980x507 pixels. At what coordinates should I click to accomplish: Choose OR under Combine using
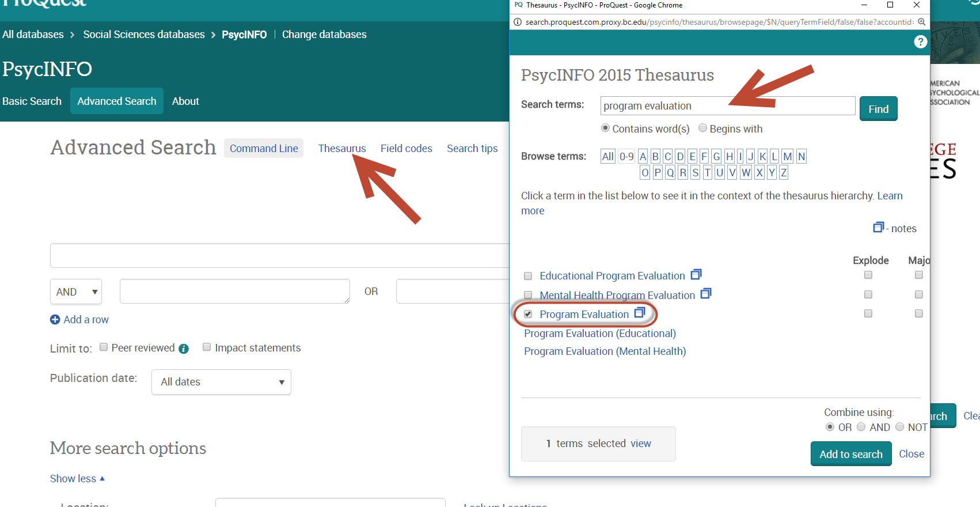click(830, 427)
